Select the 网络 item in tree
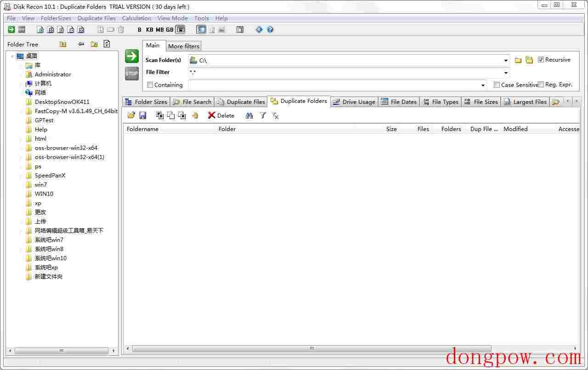588x370 pixels. click(x=40, y=93)
